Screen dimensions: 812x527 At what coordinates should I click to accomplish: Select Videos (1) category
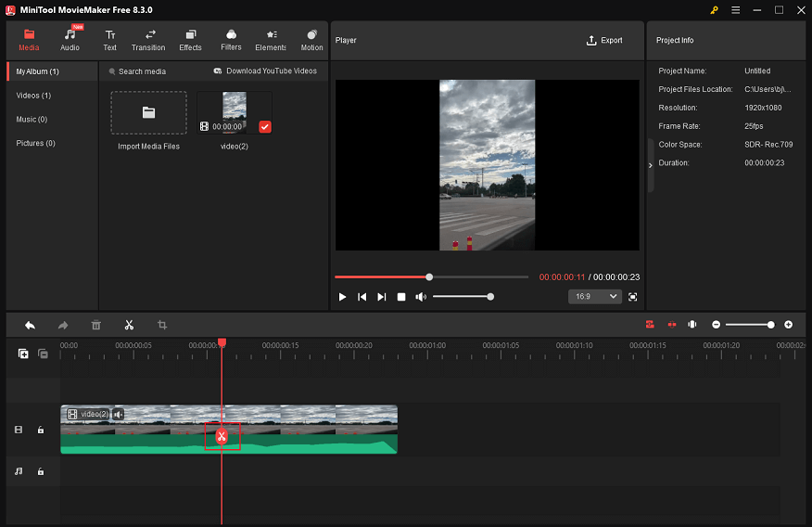tap(33, 96)
